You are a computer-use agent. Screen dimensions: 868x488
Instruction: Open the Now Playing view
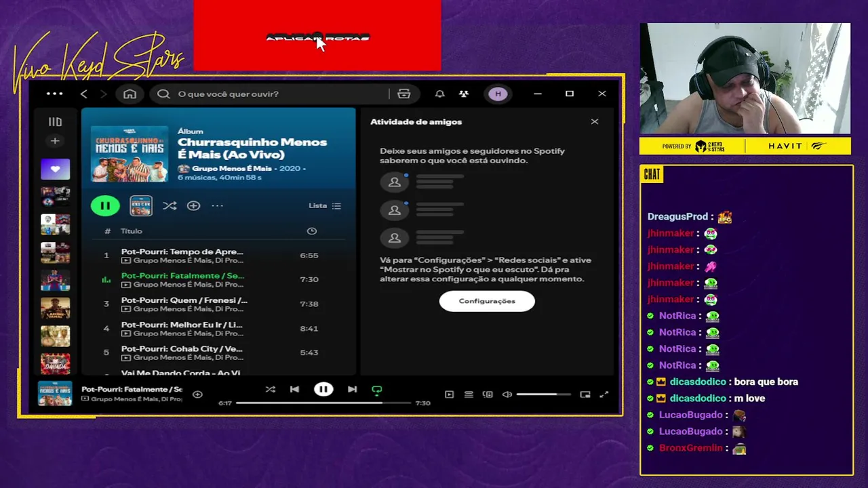pyautogui.click(x=449, y=394)
